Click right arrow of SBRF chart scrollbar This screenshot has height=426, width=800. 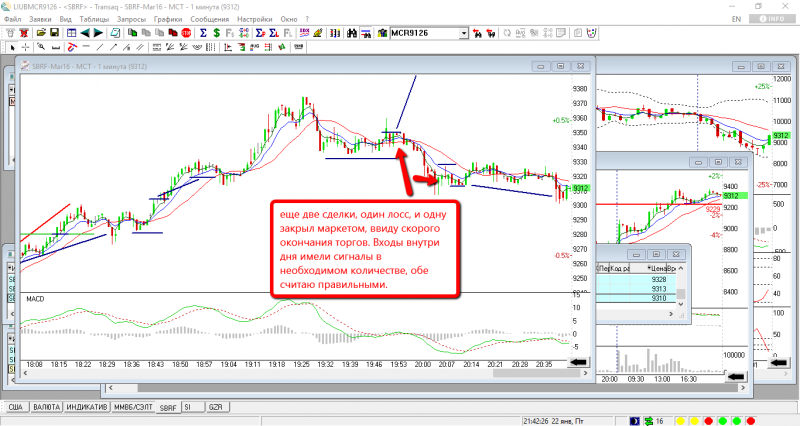(x=585, y=373)
